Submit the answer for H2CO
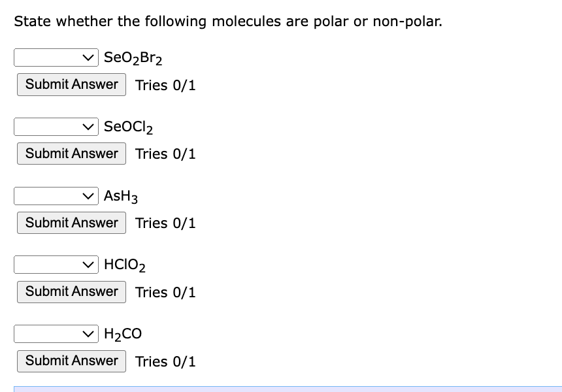Screen dimensions: 562x392 coord(71,361)
